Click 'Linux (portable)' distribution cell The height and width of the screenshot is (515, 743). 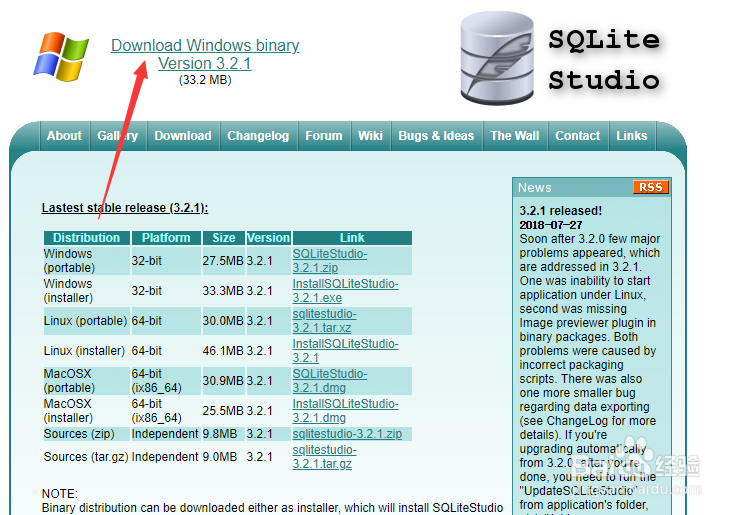tap(85, 321)
